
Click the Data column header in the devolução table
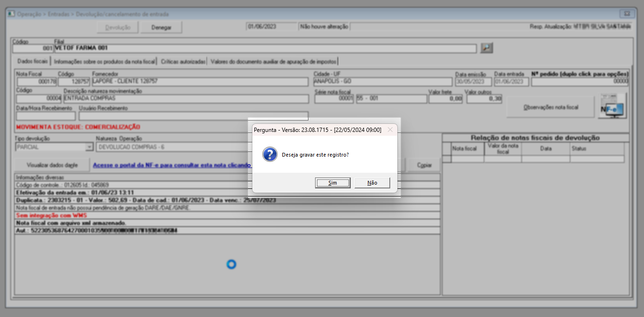tap(546, 149)
